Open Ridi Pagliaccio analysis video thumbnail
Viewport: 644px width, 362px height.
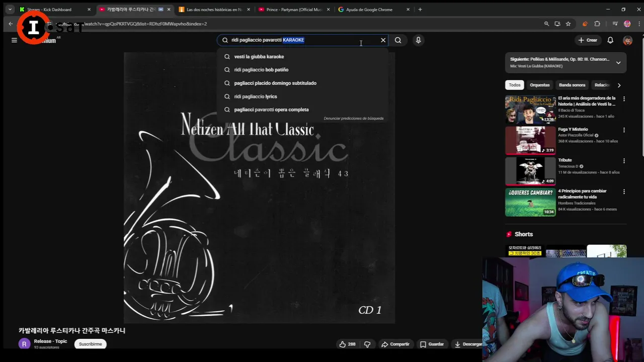530,109
